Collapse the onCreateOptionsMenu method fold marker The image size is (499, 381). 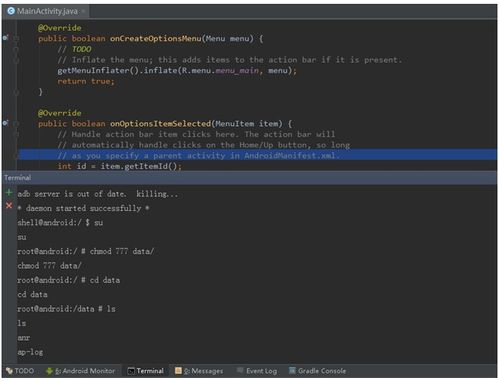pyautogui.click(x=16, y=39)
